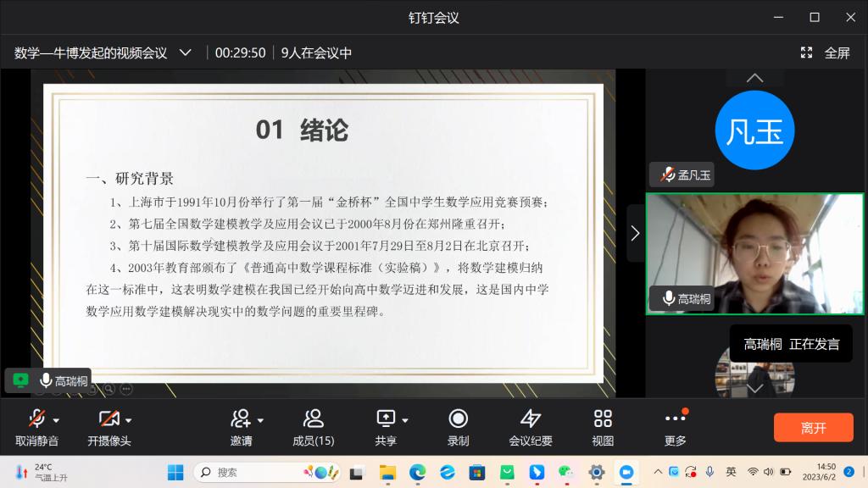
Task: Turn on camera with 开摄像头 button
Action: tap(108, 427)
